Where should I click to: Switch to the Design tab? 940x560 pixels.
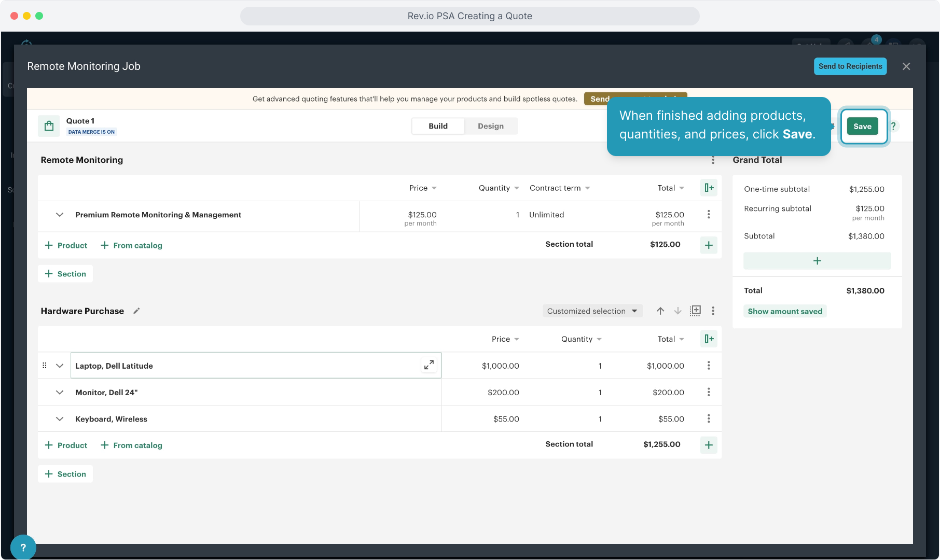490,126
